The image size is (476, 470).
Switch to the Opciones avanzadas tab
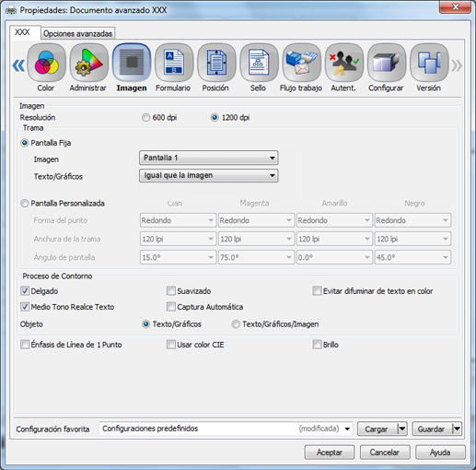[x=78, y=33]
